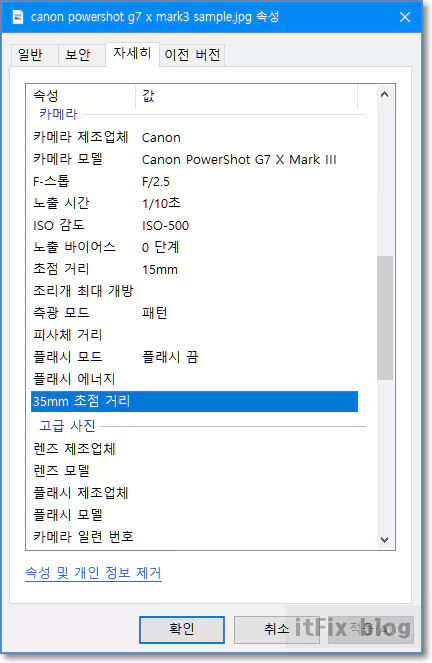This screenshot has height=663, width=432.
Task: Click the 속성 column header
Action: coord(82,96)
